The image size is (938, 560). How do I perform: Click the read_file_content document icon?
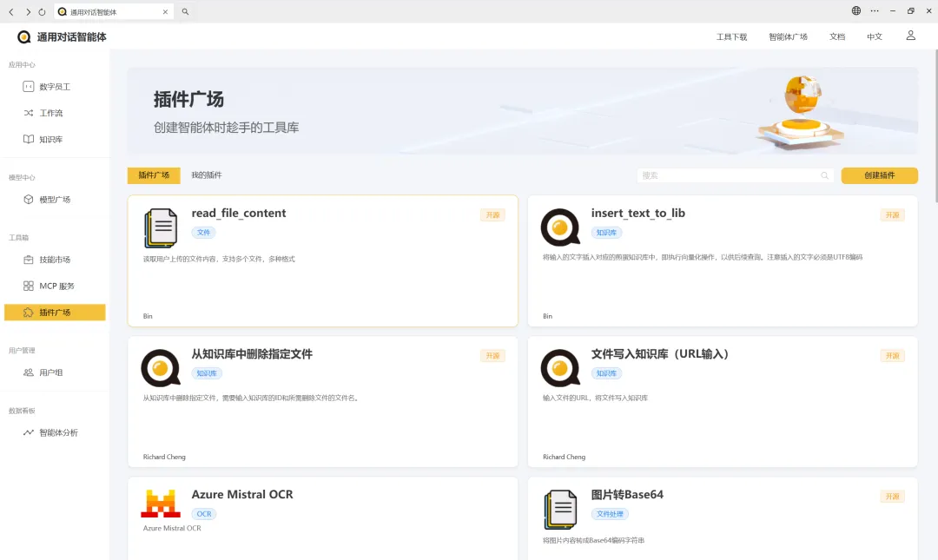161,228
